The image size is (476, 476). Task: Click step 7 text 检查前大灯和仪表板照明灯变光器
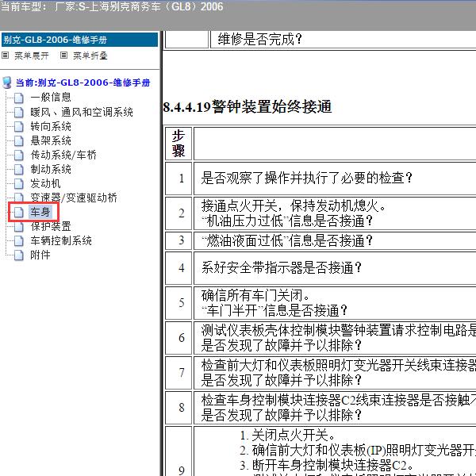tap(339, 365)
